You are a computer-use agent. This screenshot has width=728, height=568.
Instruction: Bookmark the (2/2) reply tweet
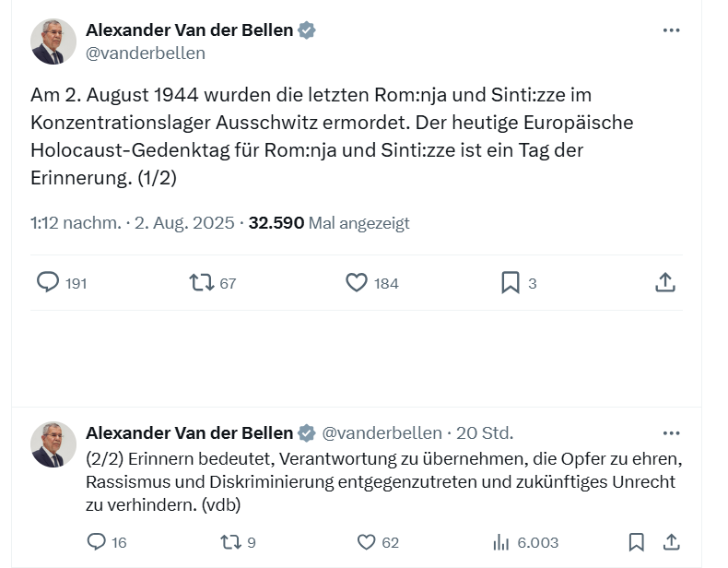tap(636, 541)
